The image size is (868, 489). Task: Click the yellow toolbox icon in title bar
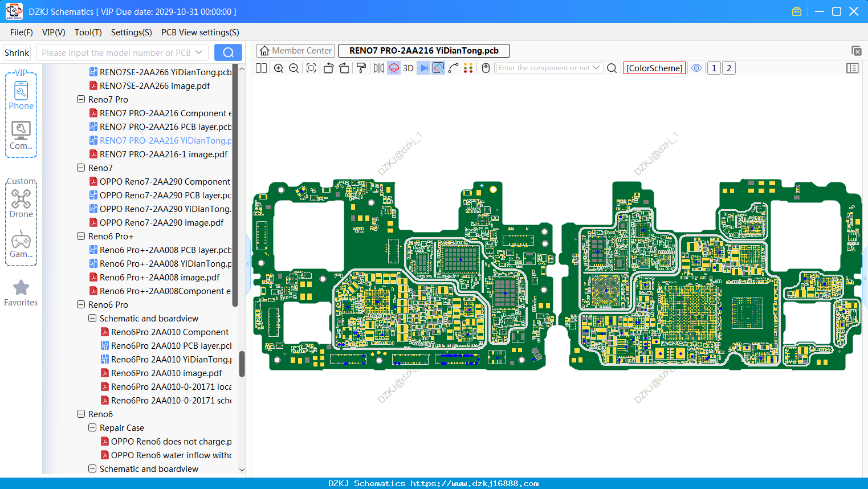[x=797, y=11]
